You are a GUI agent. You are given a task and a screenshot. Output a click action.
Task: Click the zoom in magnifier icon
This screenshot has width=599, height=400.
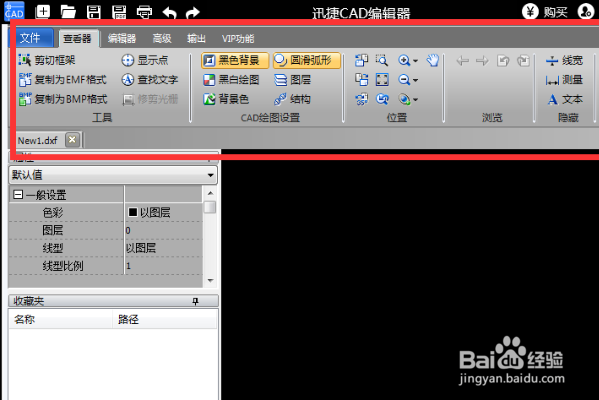[x=404, y=60]
